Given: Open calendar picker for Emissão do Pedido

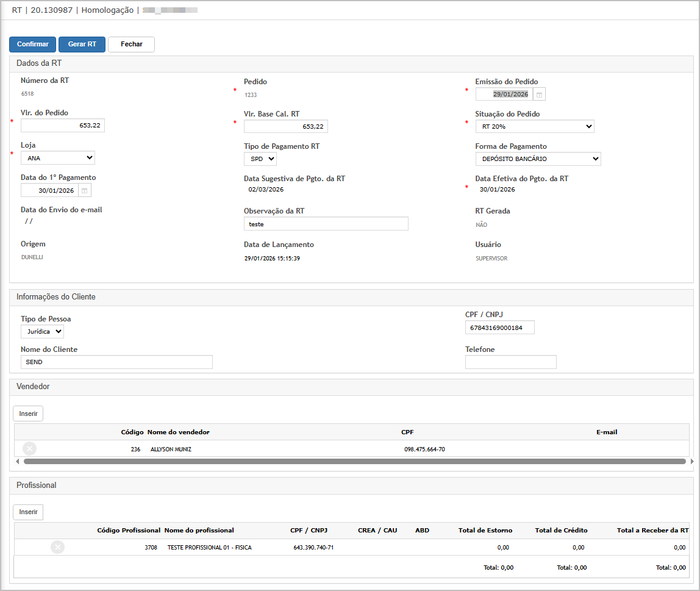Looking at the screenshot, I should (x=540, y=95).
